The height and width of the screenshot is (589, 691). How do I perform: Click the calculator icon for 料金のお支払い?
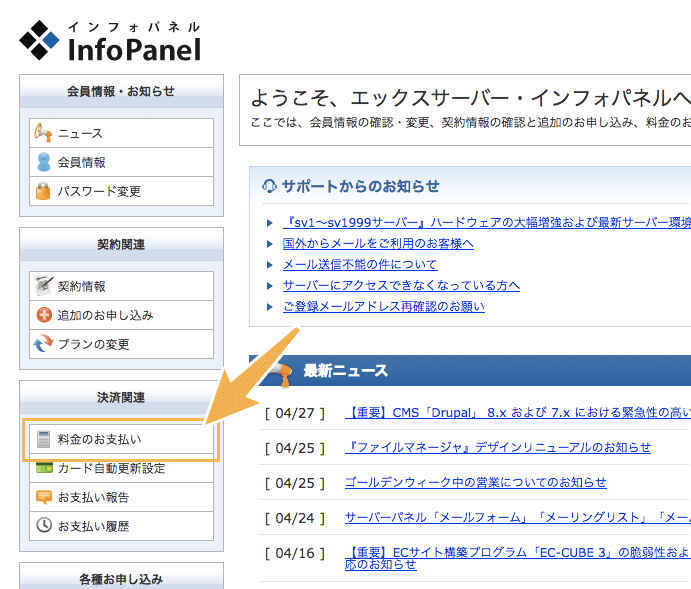(x=43, y=439)
